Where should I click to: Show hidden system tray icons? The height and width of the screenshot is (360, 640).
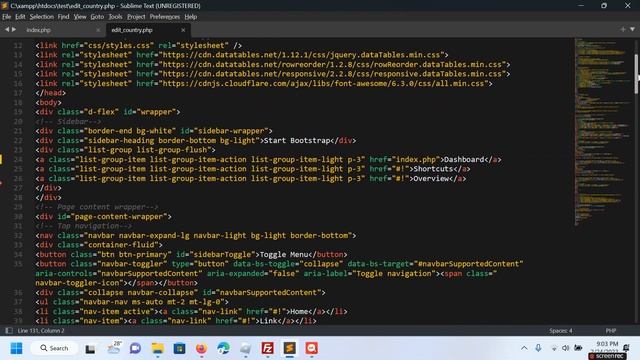point(524,348)
